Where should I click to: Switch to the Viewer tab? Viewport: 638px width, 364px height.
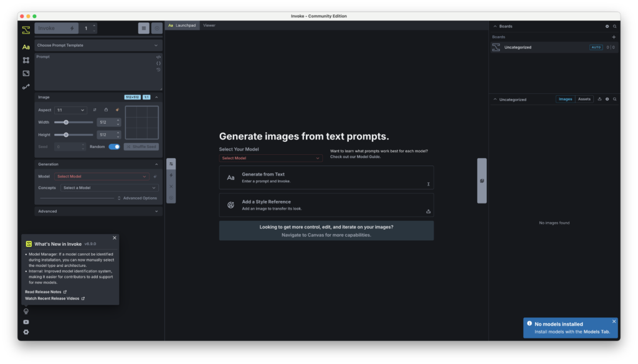pos(209,26)
